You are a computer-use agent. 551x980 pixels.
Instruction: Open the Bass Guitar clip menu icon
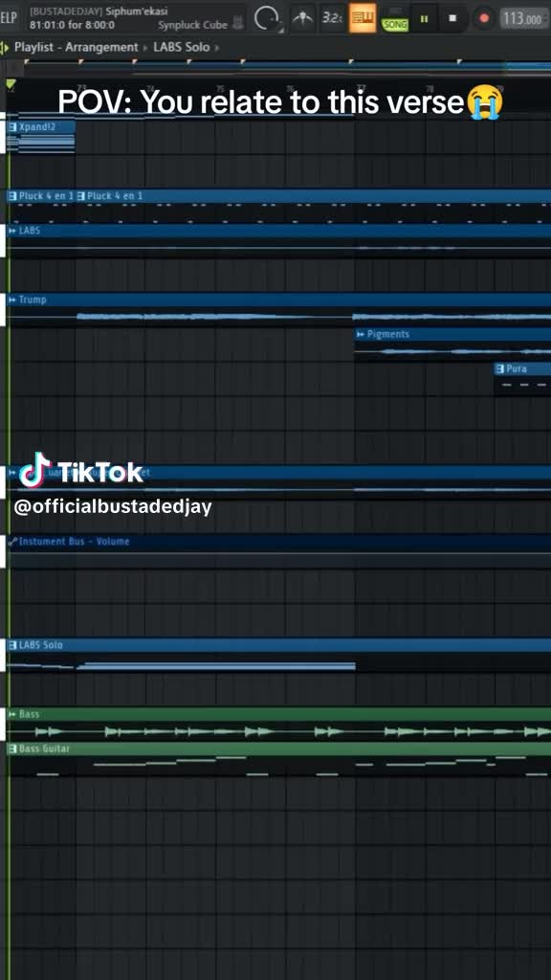[11, 748]
